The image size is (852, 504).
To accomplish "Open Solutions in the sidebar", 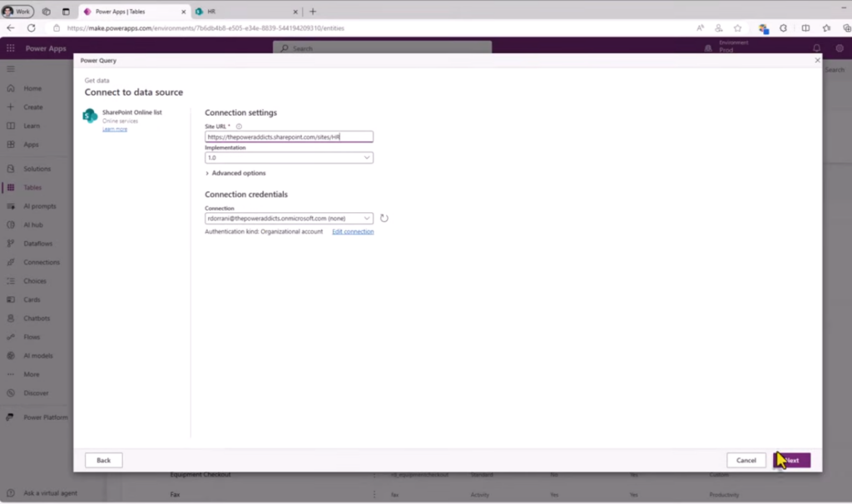I will coord(37,169).
